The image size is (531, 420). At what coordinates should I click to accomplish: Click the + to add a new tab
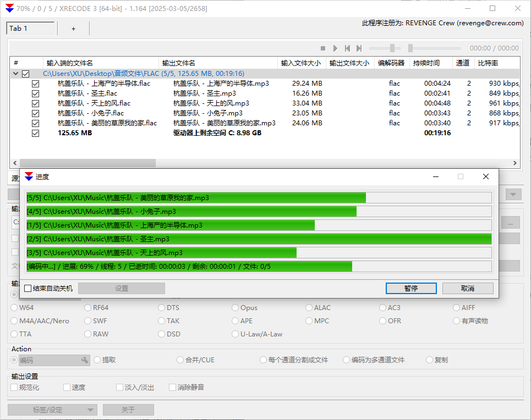click(x=73, y=27)
